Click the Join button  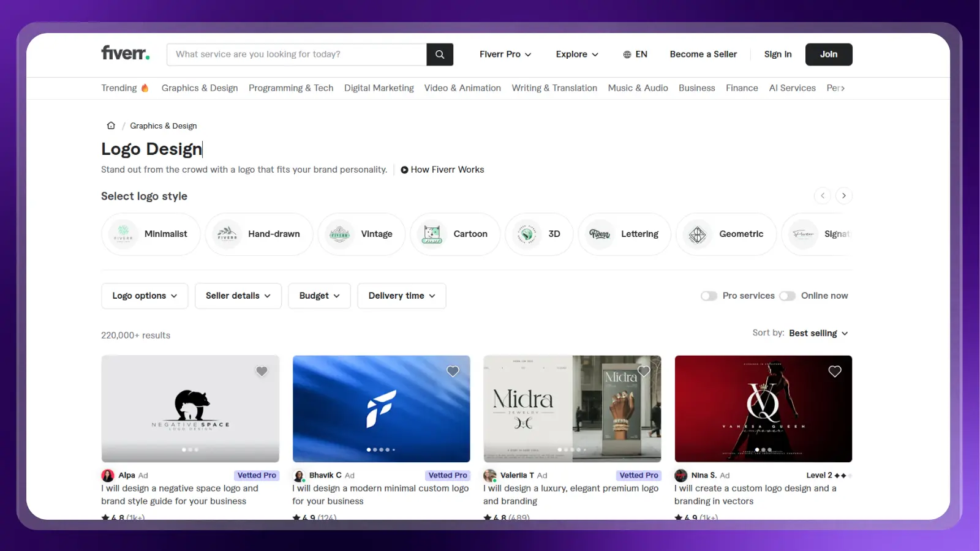[x=829, y=54]
